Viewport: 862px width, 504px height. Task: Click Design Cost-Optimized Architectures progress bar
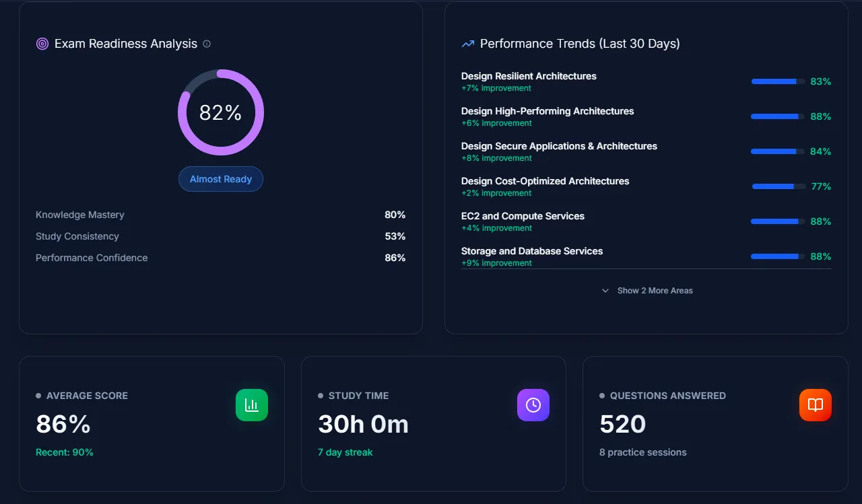(x=778, y=186)
